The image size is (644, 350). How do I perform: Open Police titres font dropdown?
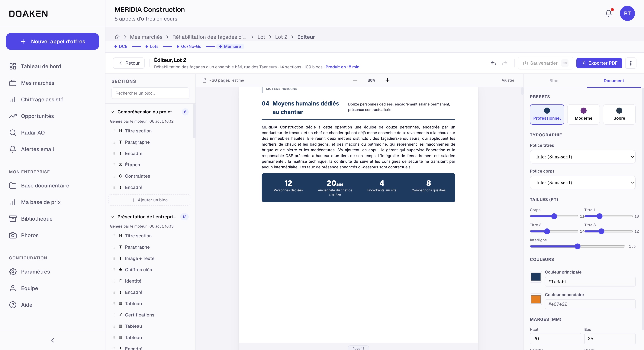pyautogui.click(x=582, y=157)
